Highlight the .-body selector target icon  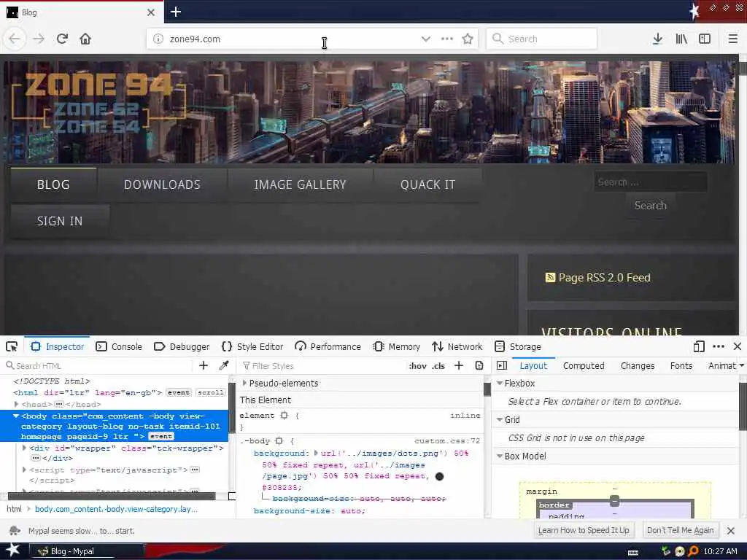pyautogui.click(x=279, y=441)
